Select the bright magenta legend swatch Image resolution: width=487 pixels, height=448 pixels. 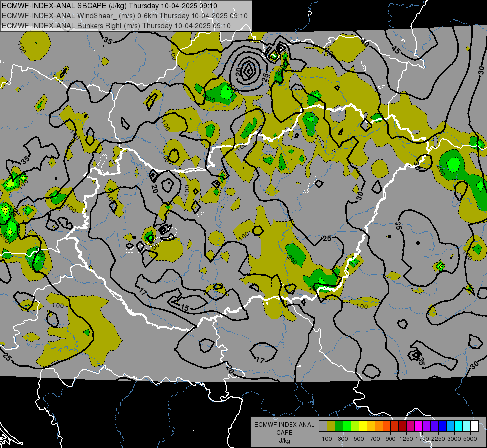coord(419,426)
